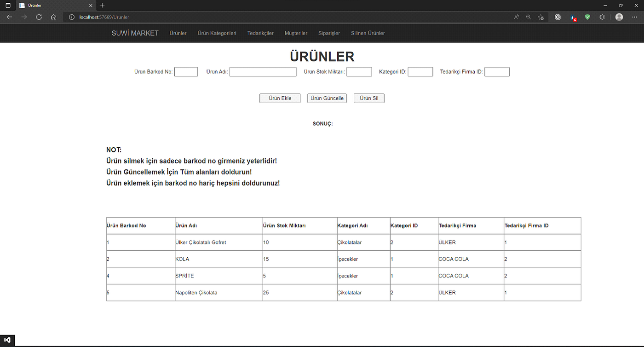The width and height of the screenshot is (644, 347).
Task: Open the Ürünler navigation item
Action: (178, 33)
